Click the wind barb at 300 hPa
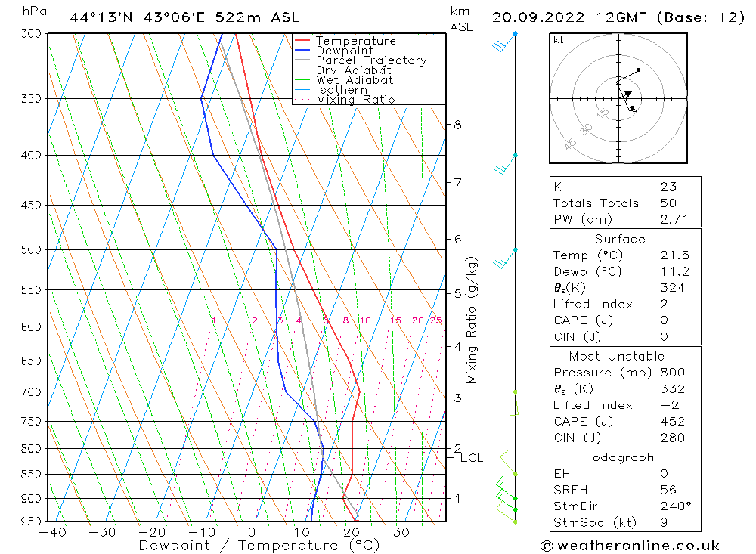Screen dimensions: 756x554 (504, 42)
